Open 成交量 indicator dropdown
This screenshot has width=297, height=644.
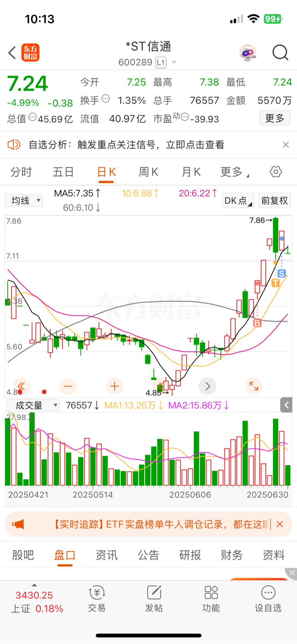point(33,405)
